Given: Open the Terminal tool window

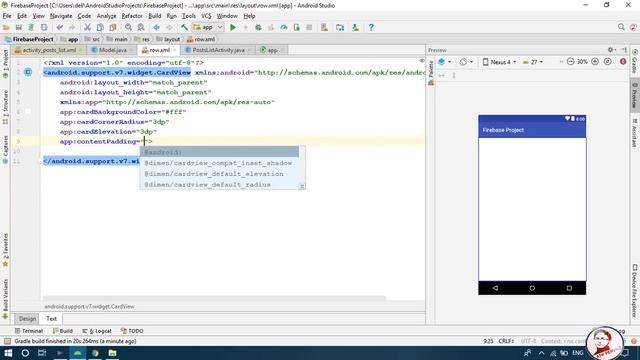Looking at the screenshot, I should coord(29,331).
